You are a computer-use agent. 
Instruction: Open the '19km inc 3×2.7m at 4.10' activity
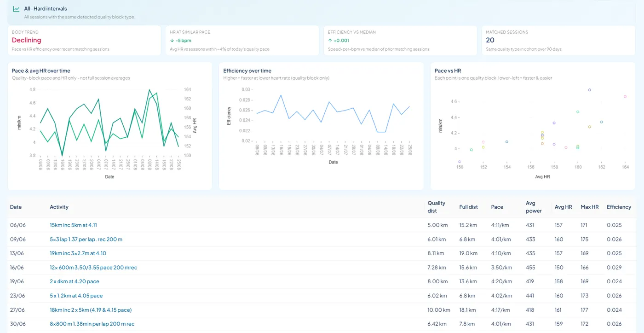78,253
